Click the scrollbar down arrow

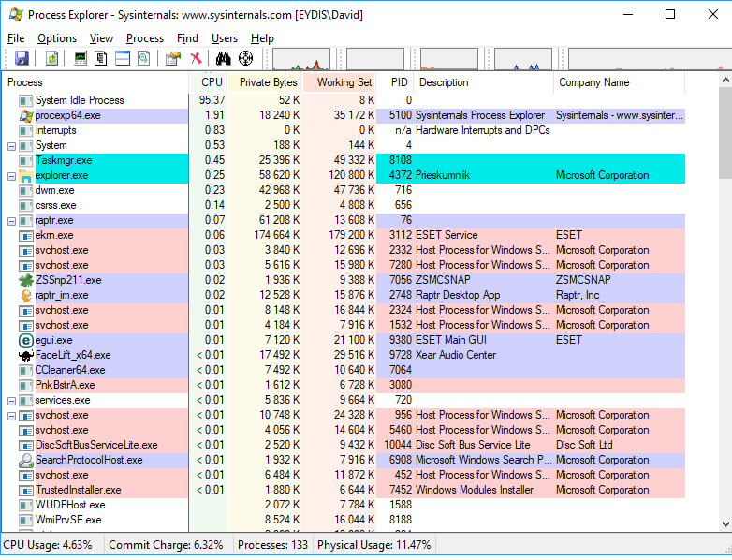click(725, 524)
